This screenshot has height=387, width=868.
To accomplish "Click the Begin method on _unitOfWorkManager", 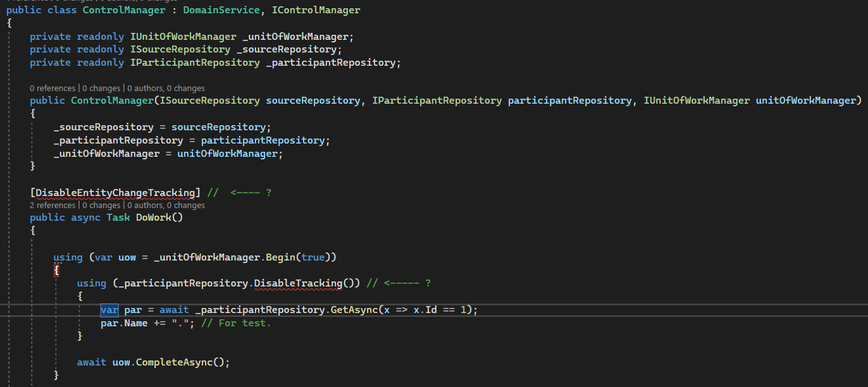I will coord(280,257).
